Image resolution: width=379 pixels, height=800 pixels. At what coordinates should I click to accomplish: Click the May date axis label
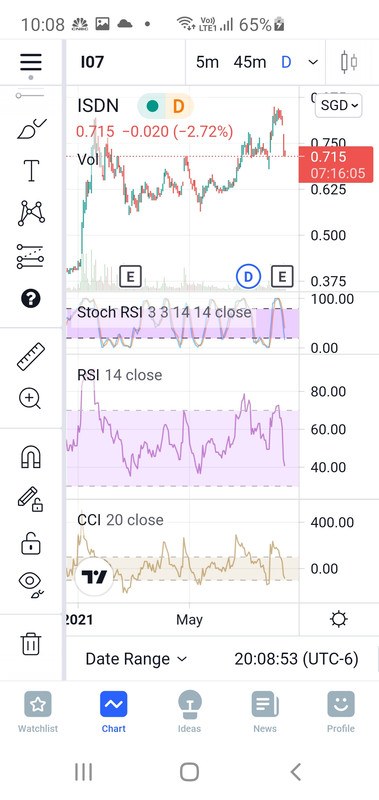coord(189,620)
